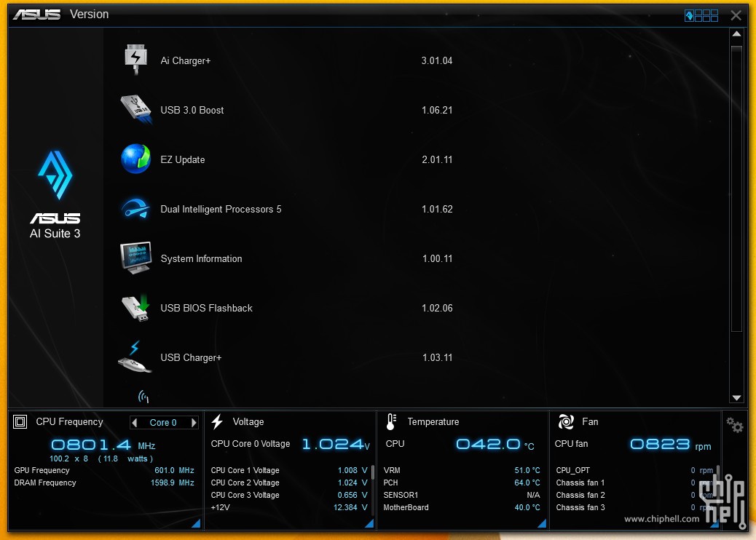Click the CPU Frequency chip icon

click(20, 422)
